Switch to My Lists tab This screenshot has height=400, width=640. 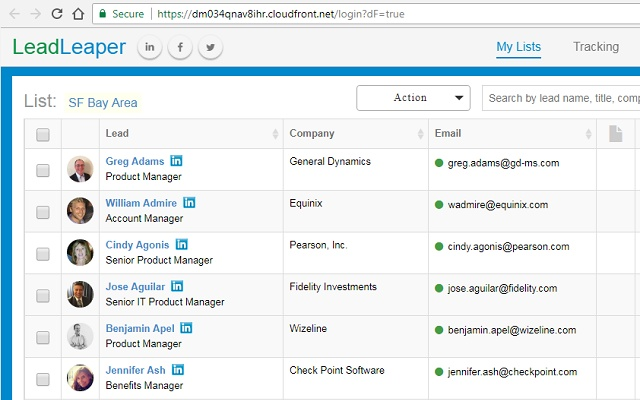coord(518,47)
